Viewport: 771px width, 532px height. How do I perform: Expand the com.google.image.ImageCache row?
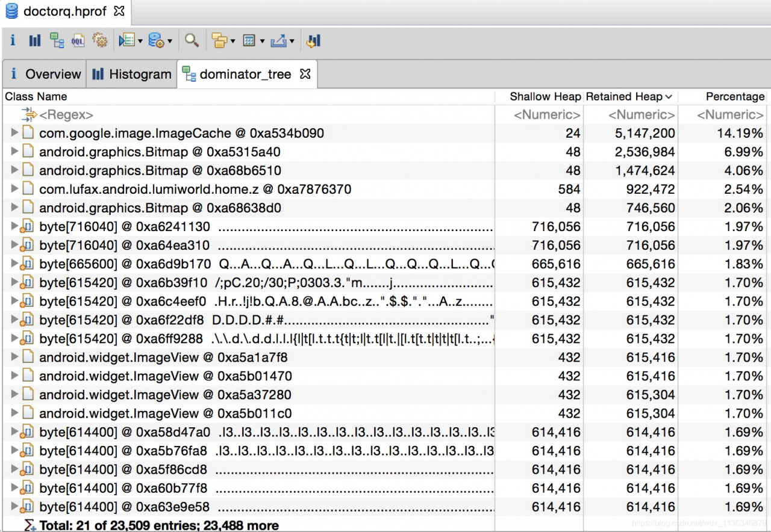point(15,133)
